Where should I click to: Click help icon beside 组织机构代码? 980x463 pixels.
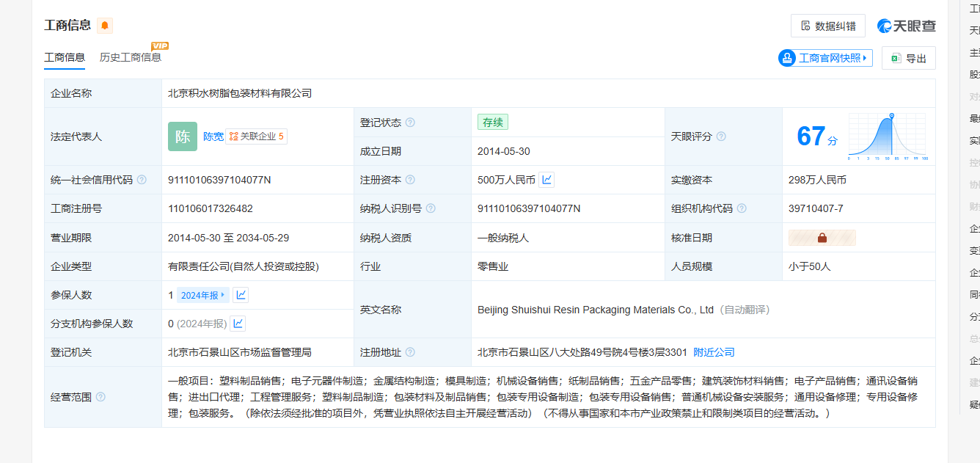pyautogui.click(x=742, y=209)
